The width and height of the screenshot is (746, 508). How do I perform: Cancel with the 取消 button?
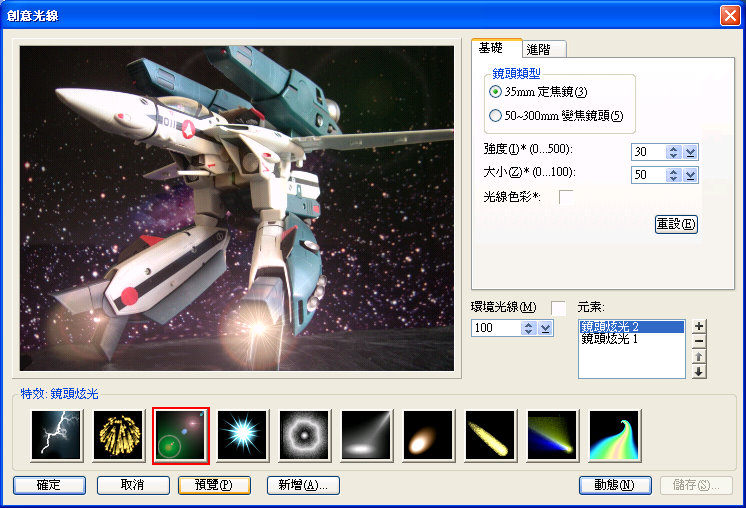tap(133, 485)
